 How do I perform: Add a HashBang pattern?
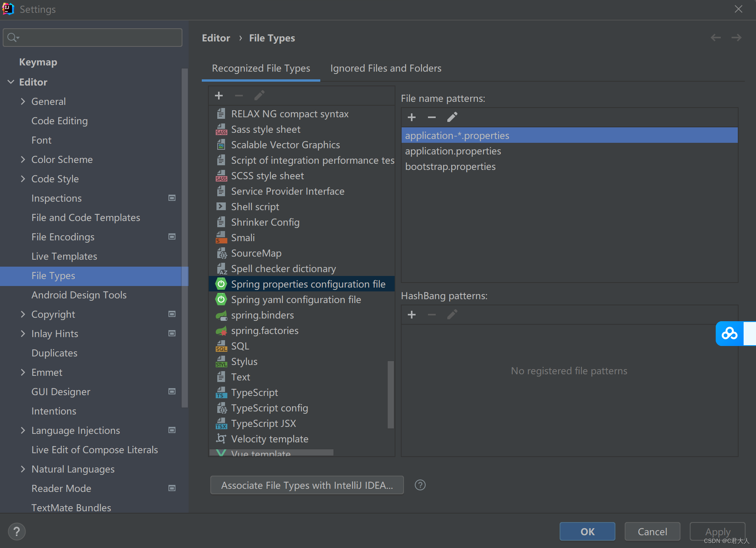pos(412,315)
